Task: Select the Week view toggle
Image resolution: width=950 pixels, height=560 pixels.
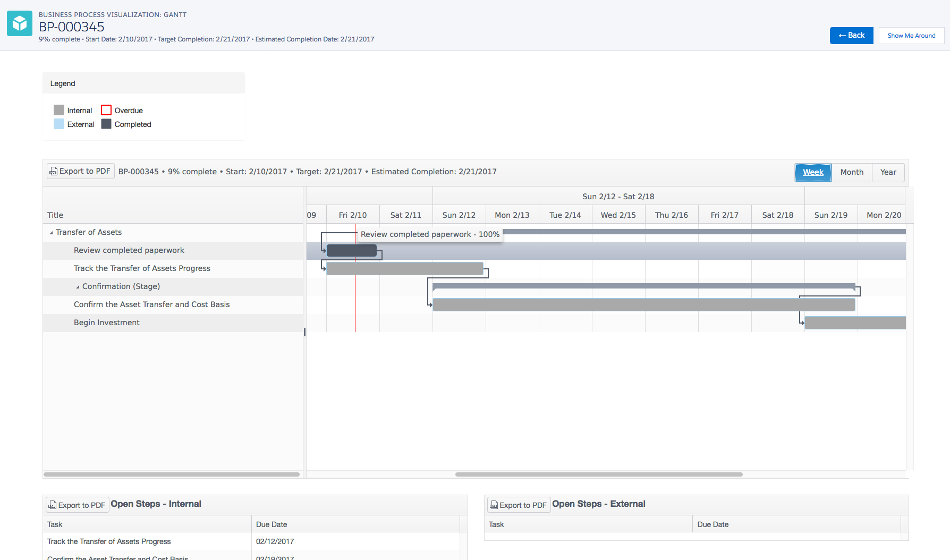Action: tap(813, 172)
